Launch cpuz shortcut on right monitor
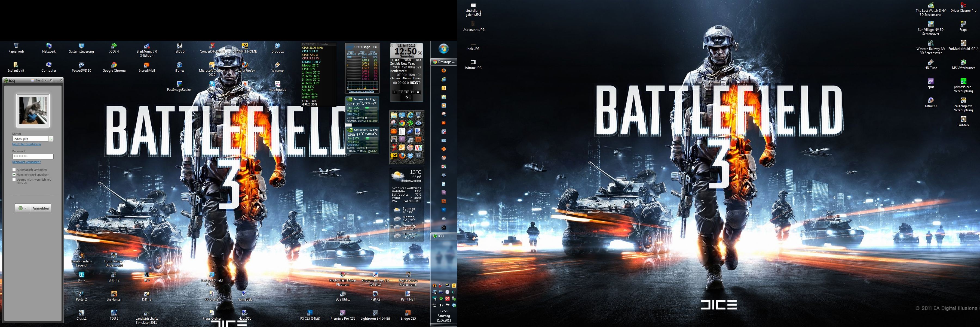 930,83
